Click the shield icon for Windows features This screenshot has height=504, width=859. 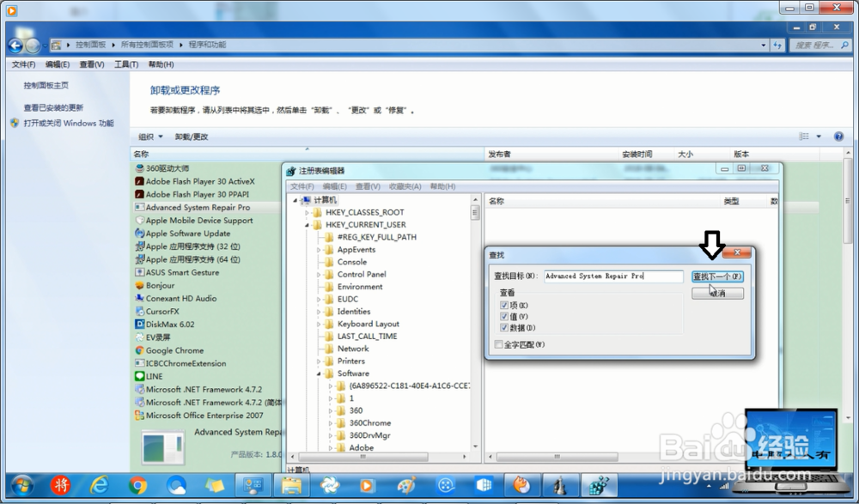pos(15,124)
